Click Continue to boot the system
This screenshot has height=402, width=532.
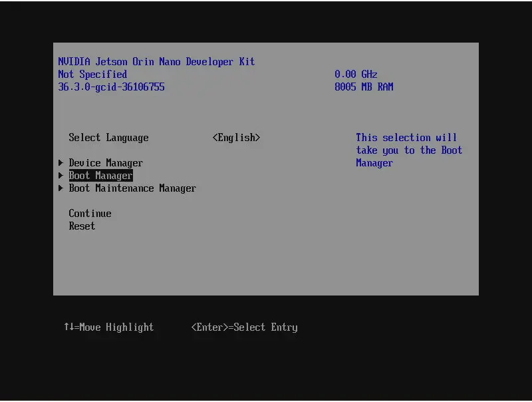(x=90, y=213)
